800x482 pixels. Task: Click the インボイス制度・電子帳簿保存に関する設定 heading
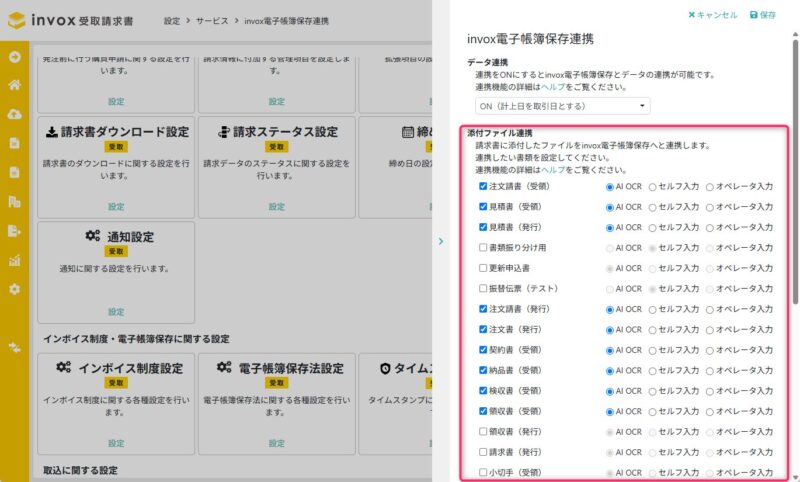136,339
